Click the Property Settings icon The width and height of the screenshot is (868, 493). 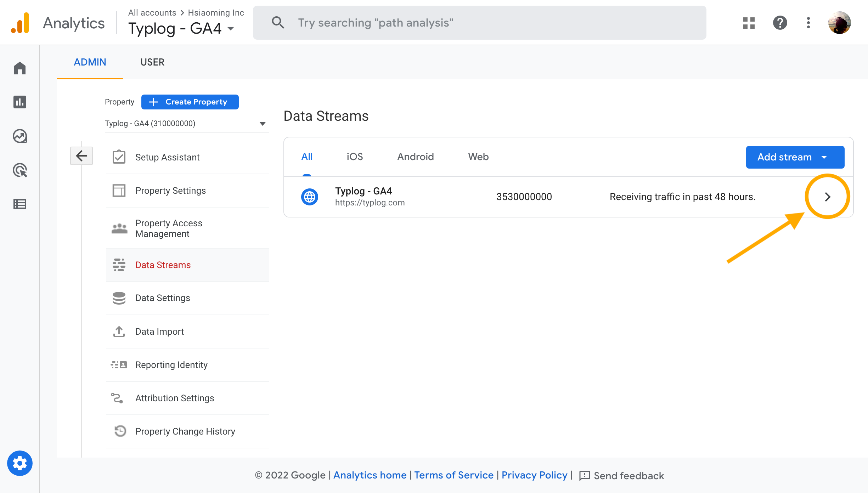tap(119, 190)
